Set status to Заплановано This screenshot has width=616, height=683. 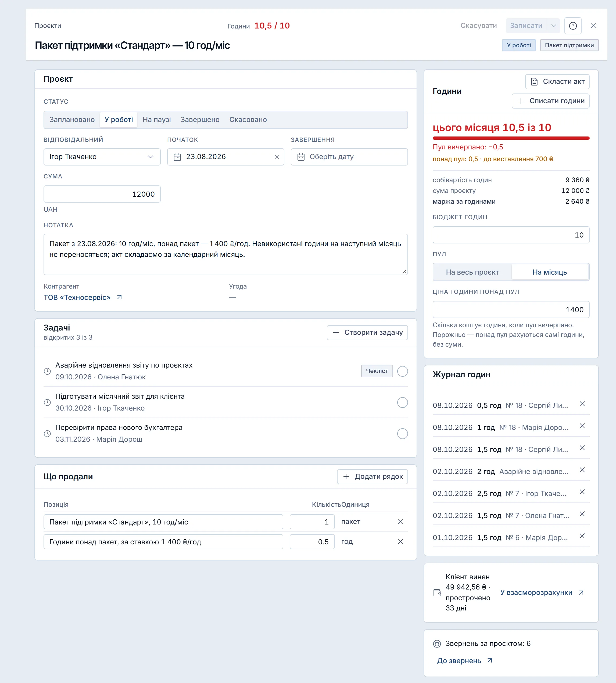72,120
